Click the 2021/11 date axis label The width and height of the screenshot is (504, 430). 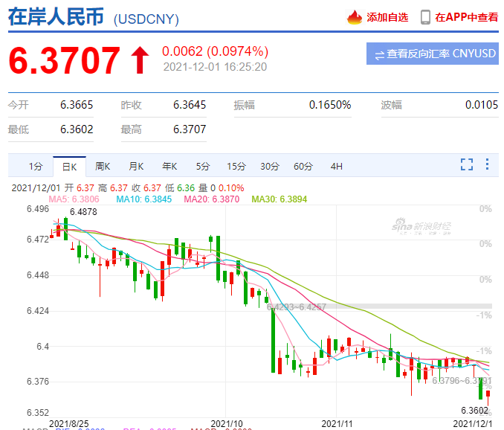[x=337, y=423]
